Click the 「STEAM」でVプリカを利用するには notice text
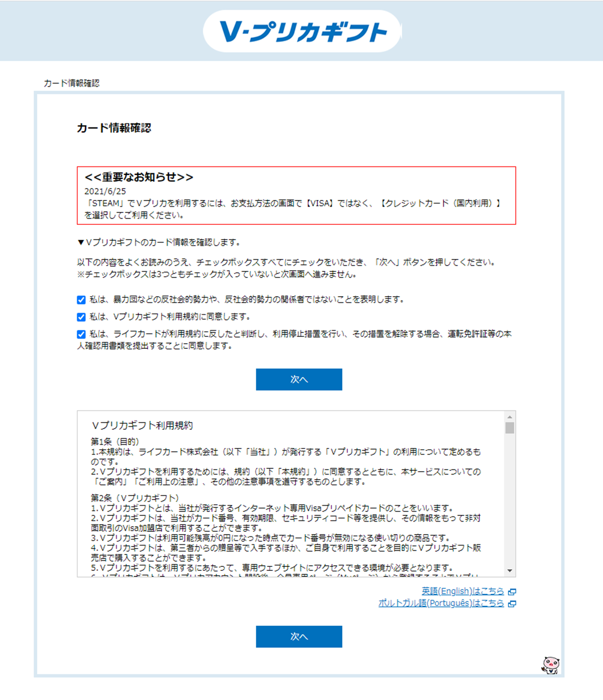Viewport: 603px width, 700px height. pos(293,209)
